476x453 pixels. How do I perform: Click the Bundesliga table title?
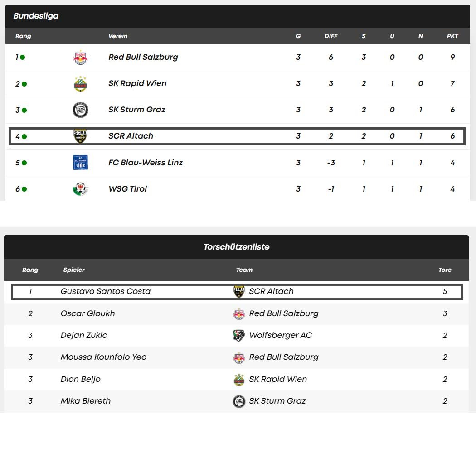pos(36,16)
